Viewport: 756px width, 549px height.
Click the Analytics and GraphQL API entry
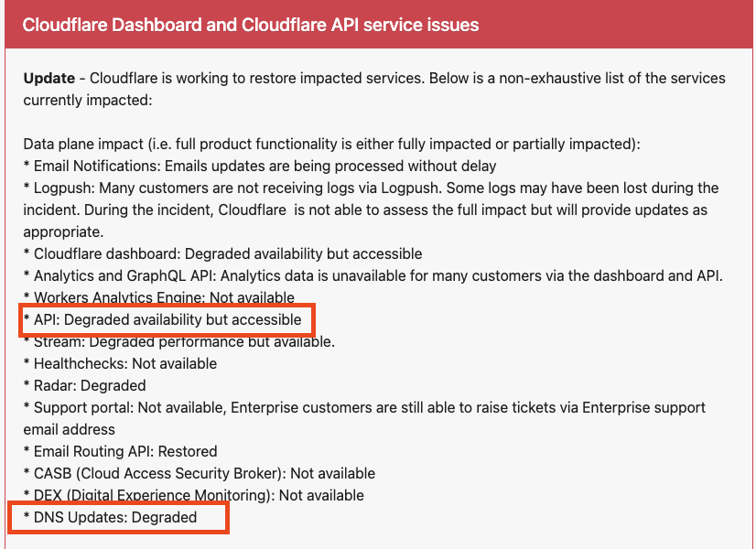point(373,275)
